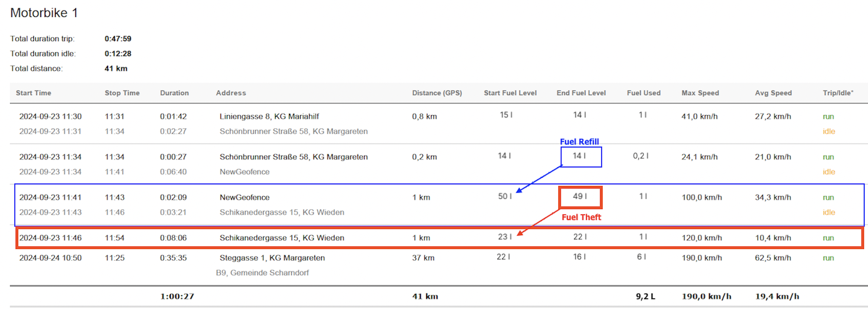Click the 24,1 km/h max speed cell
Screen dimensions: 868x309
point(699,157)
